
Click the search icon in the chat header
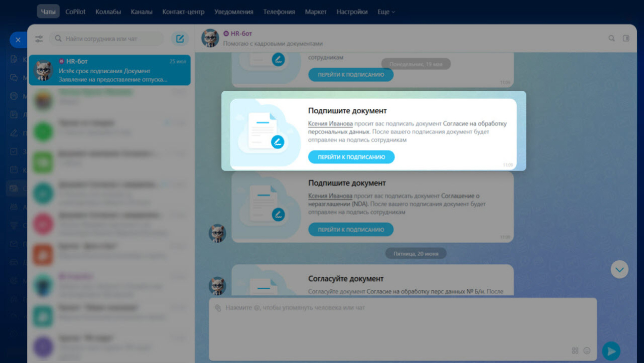click(x=611, y=38)
